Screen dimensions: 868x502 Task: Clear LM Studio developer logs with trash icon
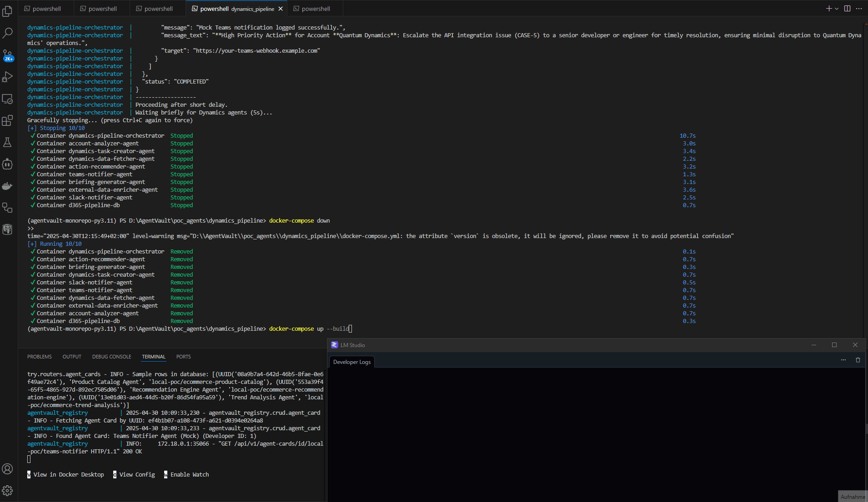[x=858, y=360]
